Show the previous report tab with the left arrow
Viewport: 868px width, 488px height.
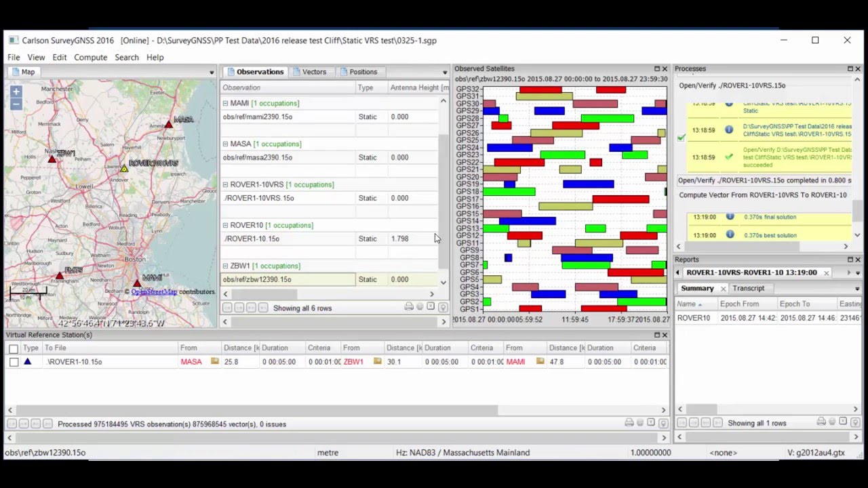coord(677,272)
